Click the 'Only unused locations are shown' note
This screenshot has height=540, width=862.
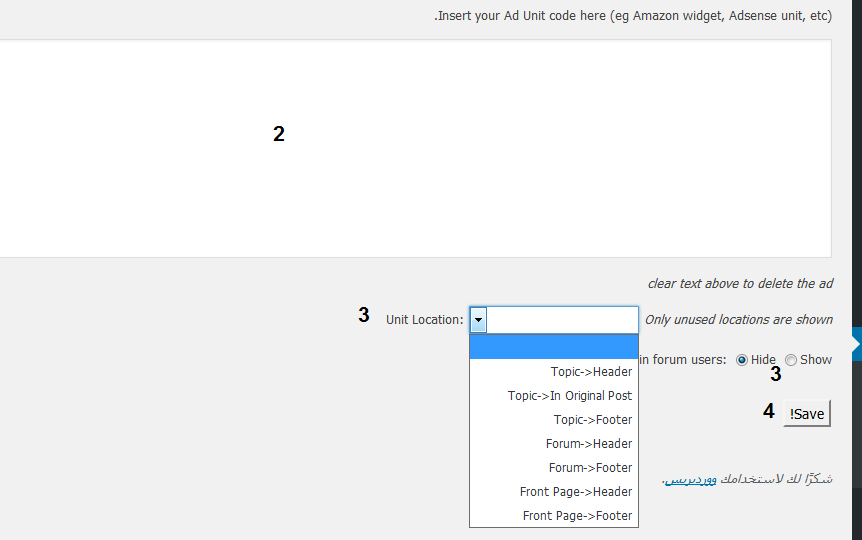tap(739, 320)
